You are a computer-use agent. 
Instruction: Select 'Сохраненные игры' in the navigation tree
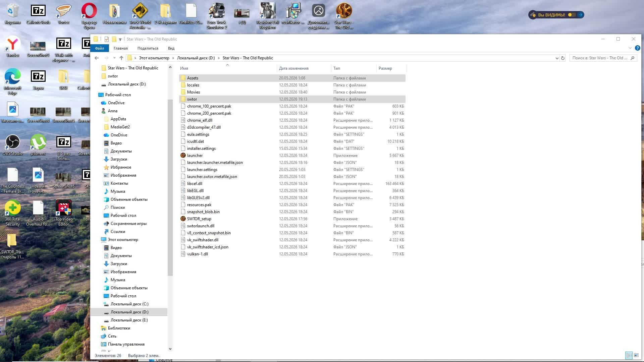tap(128, 224)
